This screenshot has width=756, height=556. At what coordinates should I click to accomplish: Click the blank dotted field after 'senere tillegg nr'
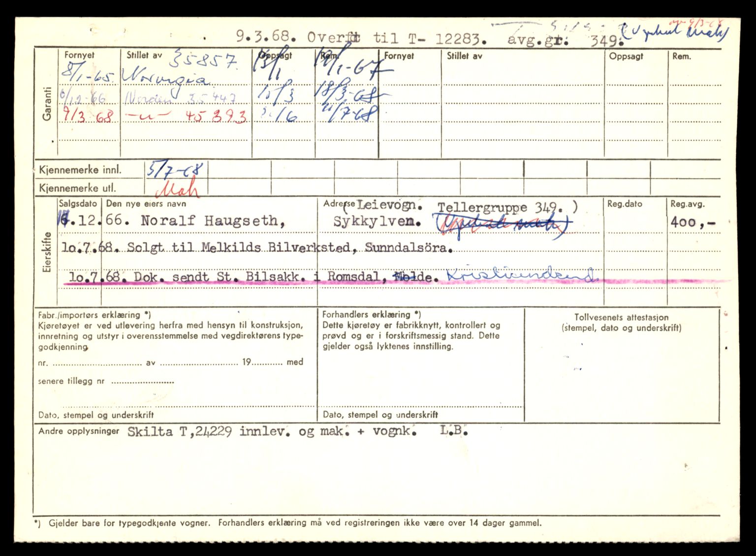(142, 381)
